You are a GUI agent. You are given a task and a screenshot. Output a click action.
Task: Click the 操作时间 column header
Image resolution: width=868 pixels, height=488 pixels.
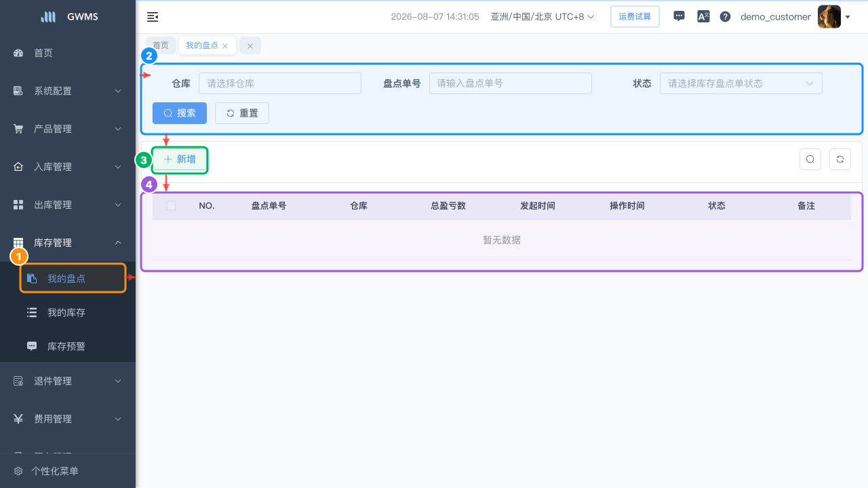[x=627, y=205]
